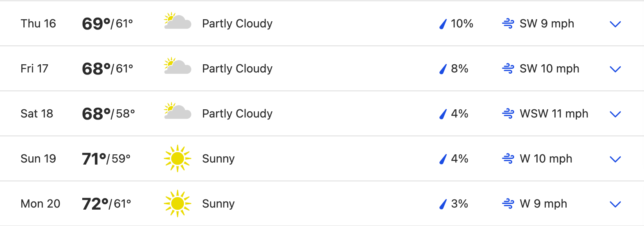Click the SW 10 mph wind text
Viewport: 644px width, 226px height.
[x=549, y=69]
